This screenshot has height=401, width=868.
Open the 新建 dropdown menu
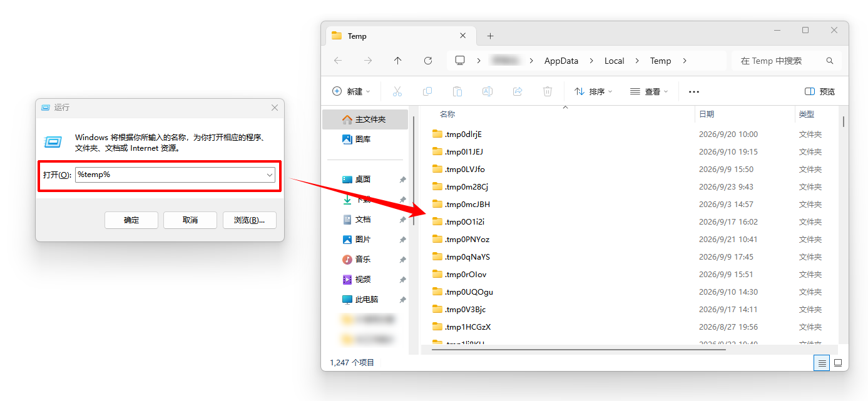[x=351, y=91]
